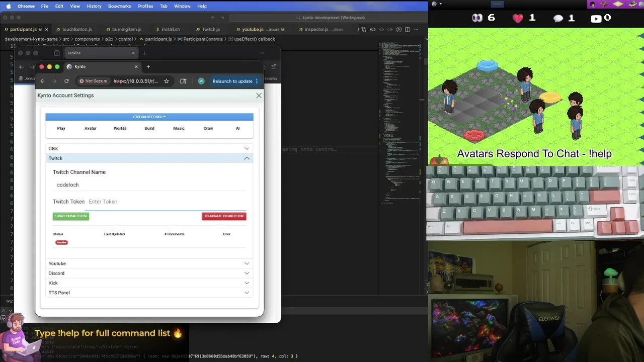The height and width of the screenshot is (362, 644).
Task: Switch to the Play tab
Action: pos(61,128)
